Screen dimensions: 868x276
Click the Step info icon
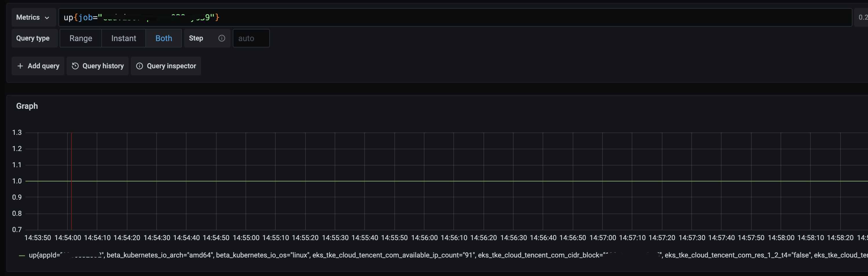click(x=221, y=38)
